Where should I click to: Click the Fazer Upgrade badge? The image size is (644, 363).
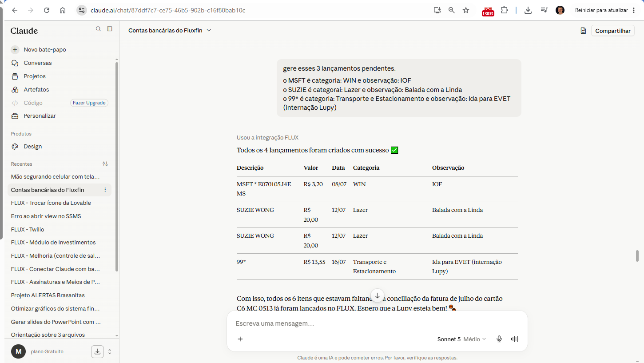(89, 103)
